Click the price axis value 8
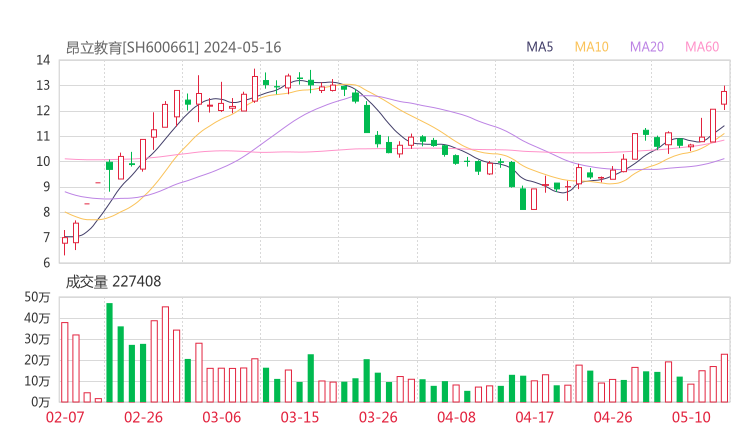 coord(46,212)
